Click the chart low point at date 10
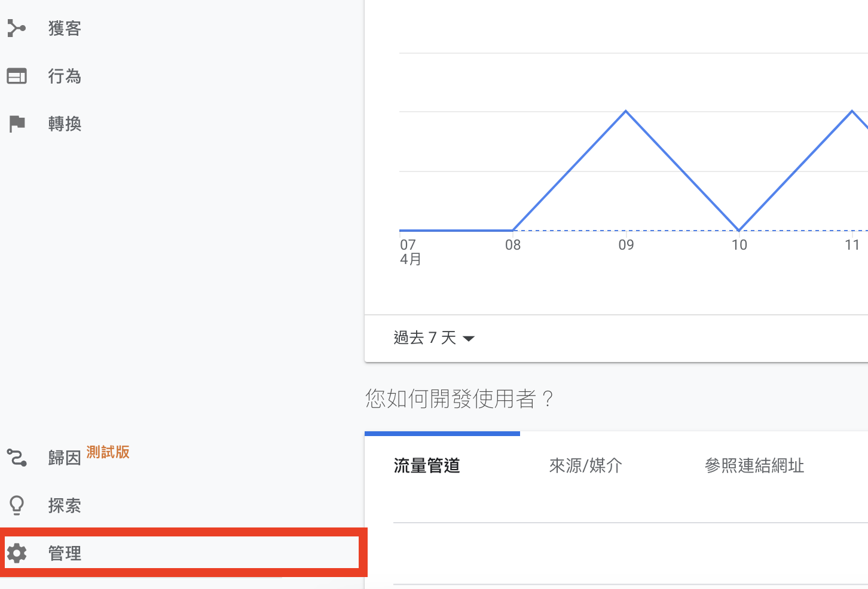Screen dimensions: 868x589 (x=739, y=230)
